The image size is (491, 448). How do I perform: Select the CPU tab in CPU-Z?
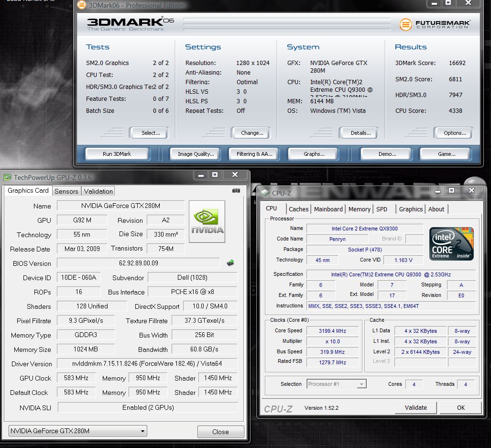point(272,208)
